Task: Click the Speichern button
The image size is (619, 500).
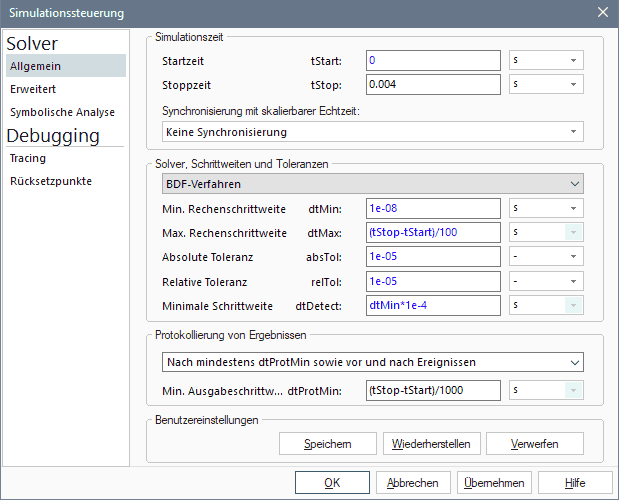Action: tap(327, 443)
